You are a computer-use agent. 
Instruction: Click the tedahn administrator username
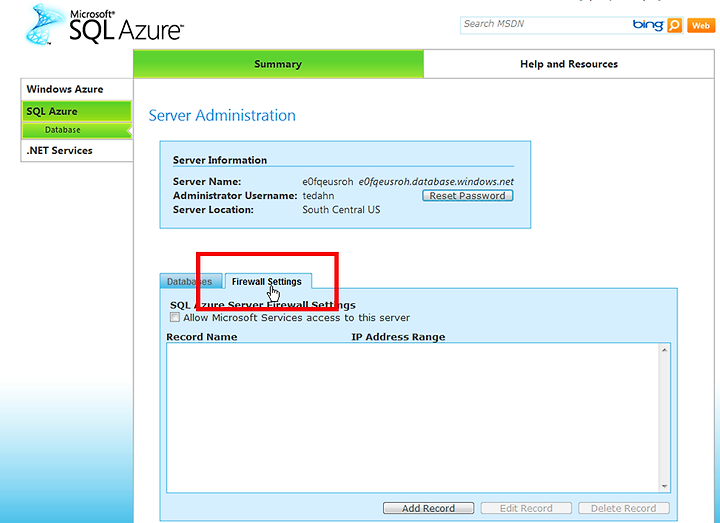point(318,196)
